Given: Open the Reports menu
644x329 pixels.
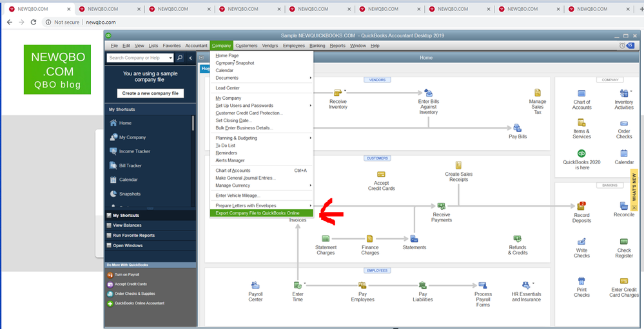Looking at the screenshot, I should [338, 46].
